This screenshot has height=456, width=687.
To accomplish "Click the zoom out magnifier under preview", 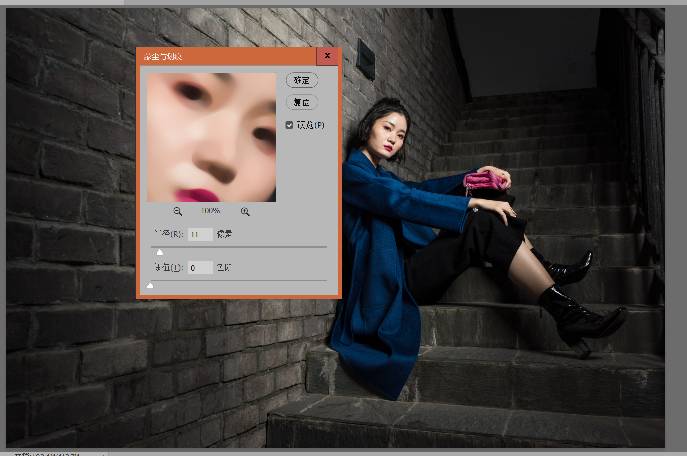I will (x=178, y=211).
